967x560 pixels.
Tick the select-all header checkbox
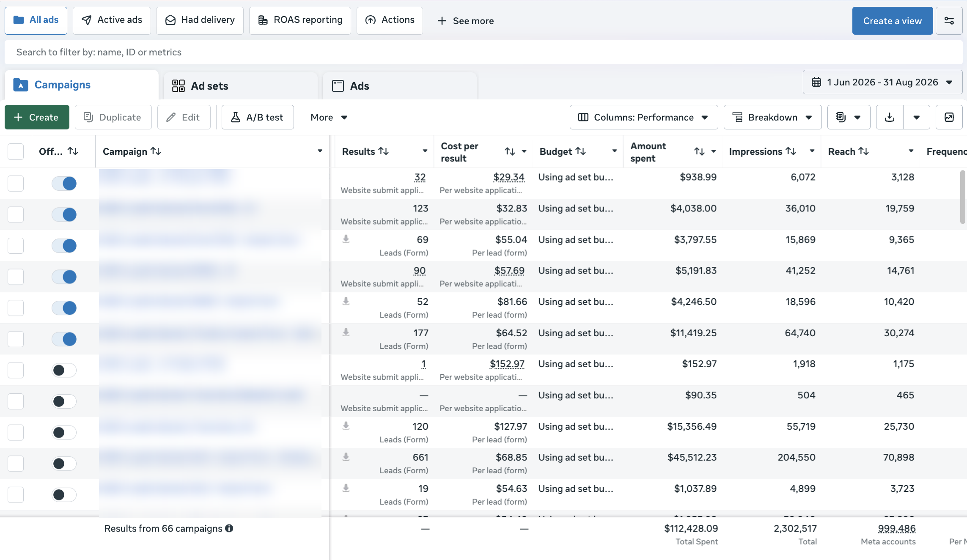(16, 151)
